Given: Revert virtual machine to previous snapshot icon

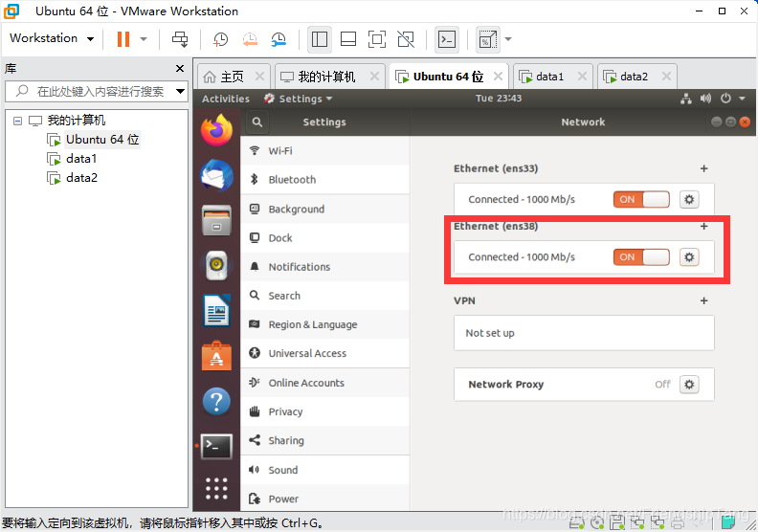Looking at the screenshot, I should [x=250, y=39].
